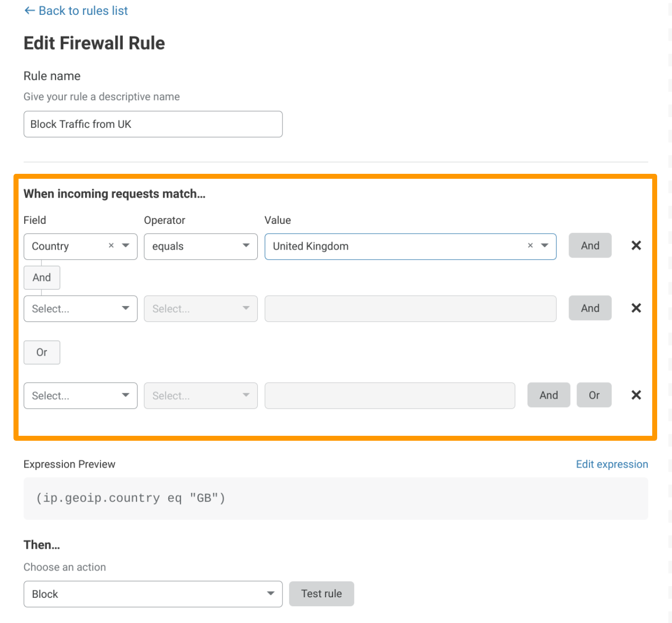Click the Back to rules list link
Viewport: 672px width, 623px height.
pos(76,11)
